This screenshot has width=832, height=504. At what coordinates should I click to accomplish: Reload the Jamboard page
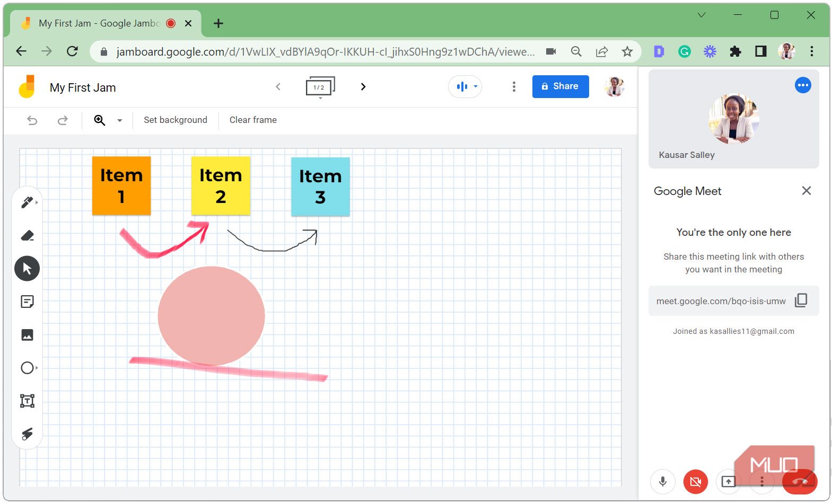pyautogui.click(x=73, y=51)
